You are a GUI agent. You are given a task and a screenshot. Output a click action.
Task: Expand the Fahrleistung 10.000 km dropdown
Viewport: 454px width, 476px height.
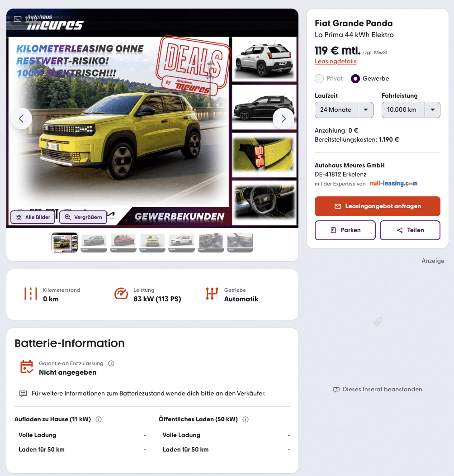(411, 110)
